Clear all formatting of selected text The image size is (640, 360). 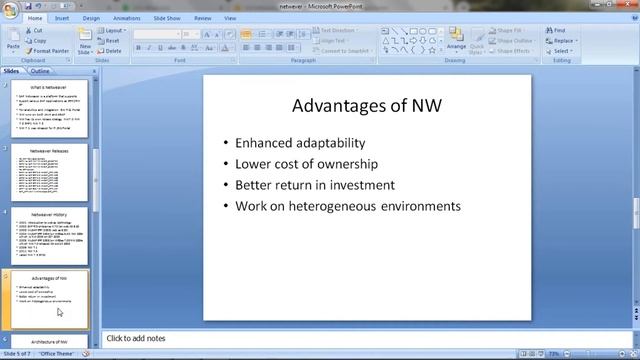[229, 35]
